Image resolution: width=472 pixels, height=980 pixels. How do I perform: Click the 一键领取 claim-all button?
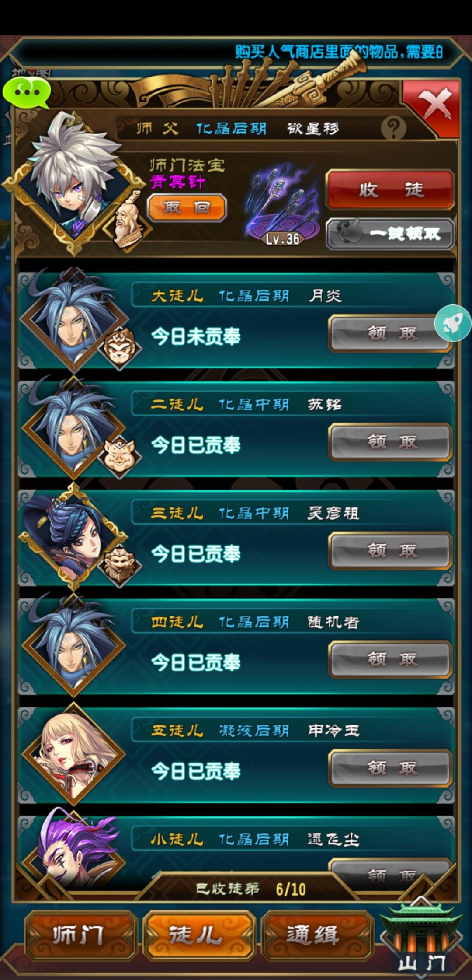tap(390, 233)
